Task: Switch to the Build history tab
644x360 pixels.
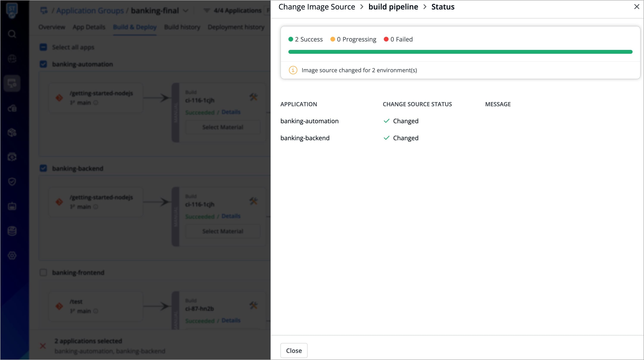Action: point(182,27)
